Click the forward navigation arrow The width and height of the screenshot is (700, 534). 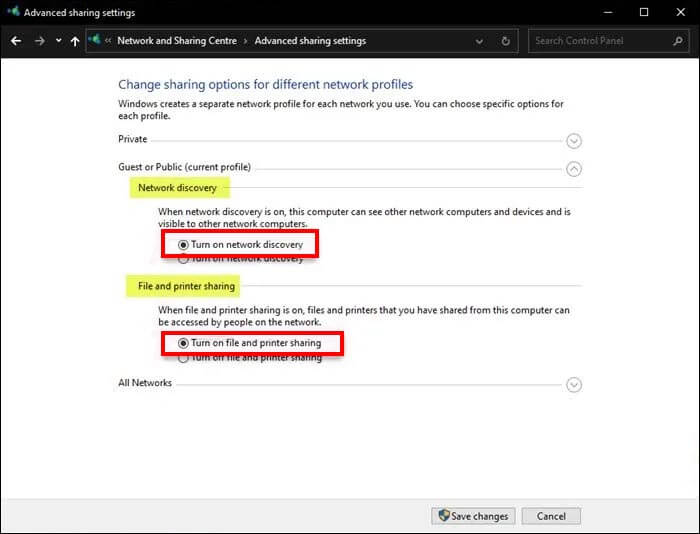(40, 41)
